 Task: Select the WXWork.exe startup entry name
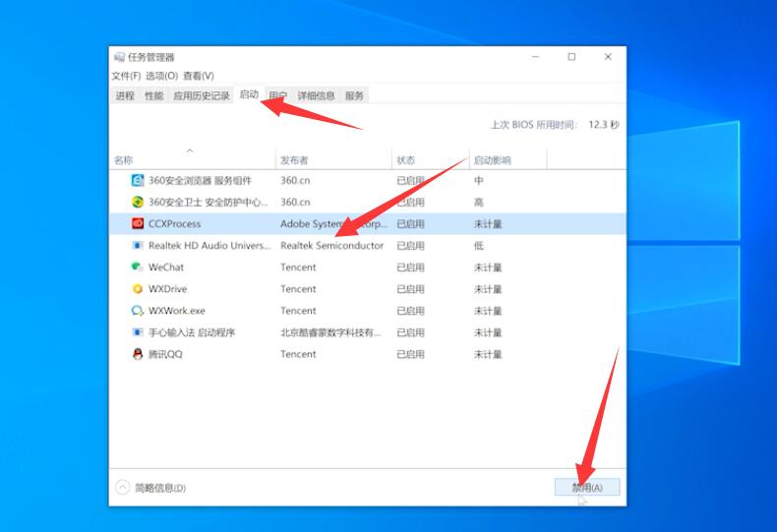click(176, 311)
